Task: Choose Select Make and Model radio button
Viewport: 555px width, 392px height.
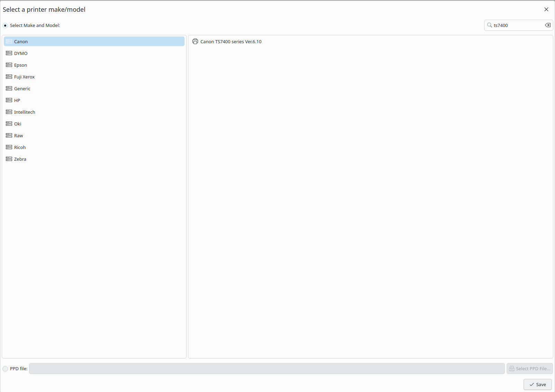Action: (x=5, y=26)
